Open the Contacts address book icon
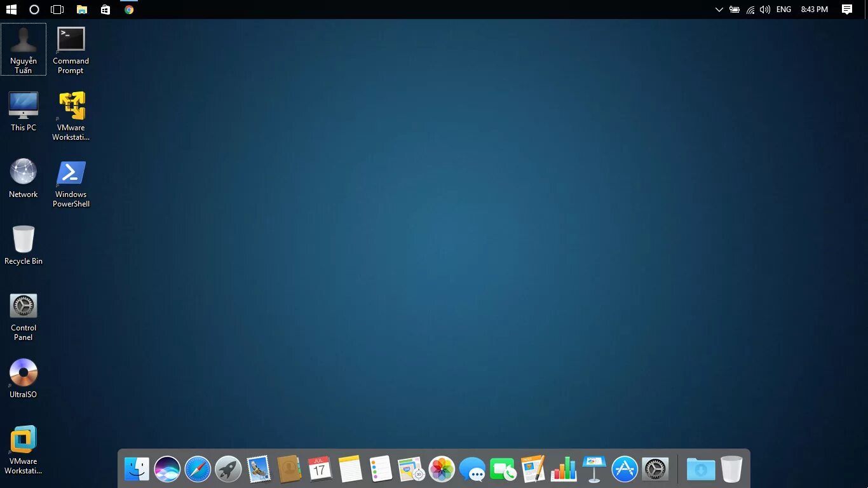Screen dimensions: 868x488 click(x=289, y=470)
